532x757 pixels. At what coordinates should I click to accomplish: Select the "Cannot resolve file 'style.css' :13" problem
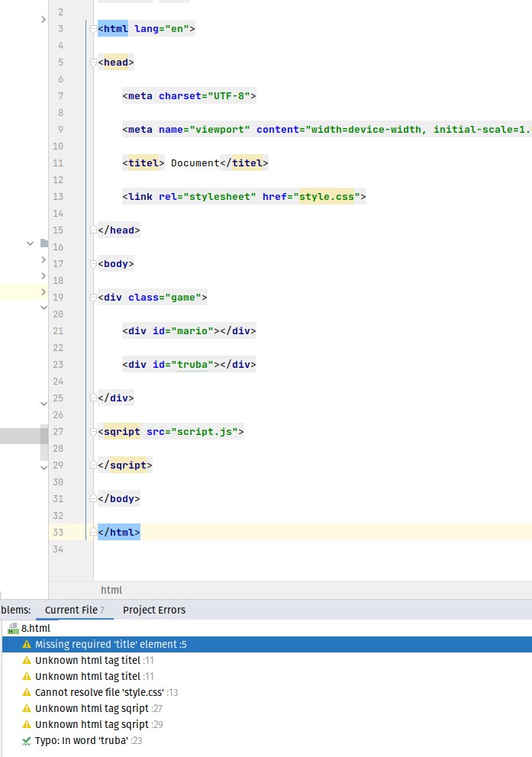267,692
